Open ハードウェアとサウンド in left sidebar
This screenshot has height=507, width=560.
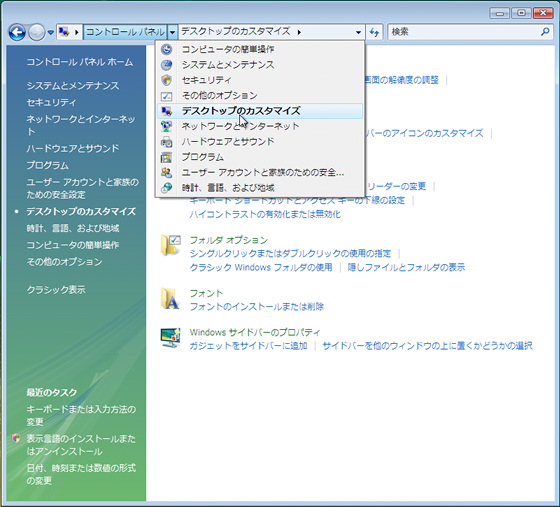click(x=72, y=148)
